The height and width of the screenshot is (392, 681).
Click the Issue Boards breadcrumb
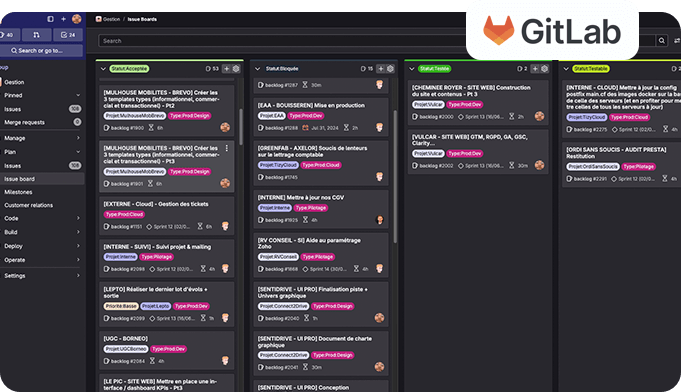[142, 19]
